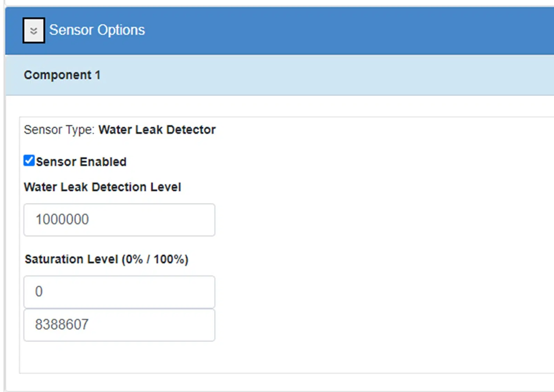Image resolution: width=554 pixels, height=392 pixels.
Task: Select the Sensor Options header title
Action: [x=97, y=30]
